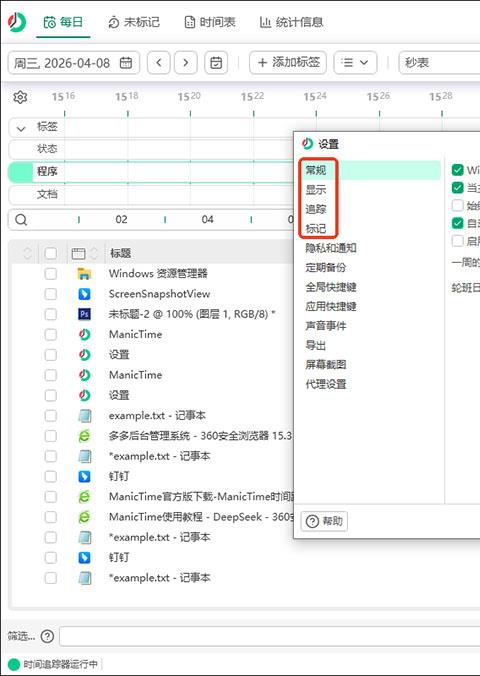This screenshot has height=676, width=480.
Task: Tick the checkbox for ManicTime官方版下载 row
Action: (50, 497)
